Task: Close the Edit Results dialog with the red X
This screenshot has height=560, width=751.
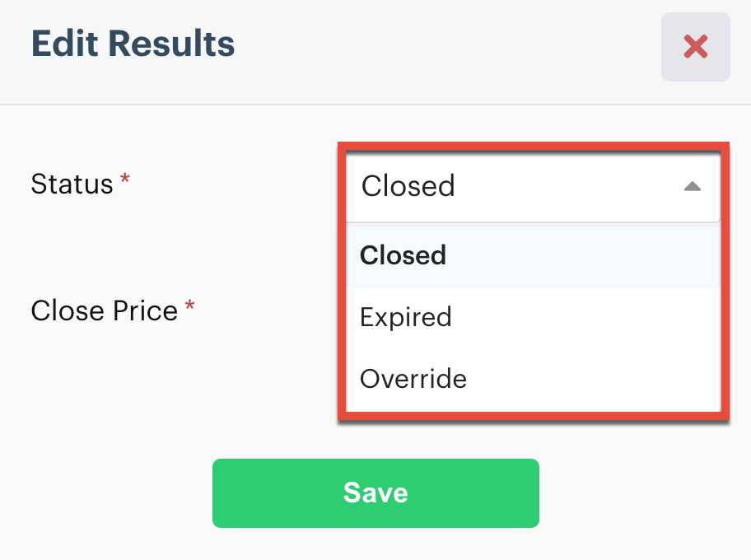Action: (x=696, y=47)
